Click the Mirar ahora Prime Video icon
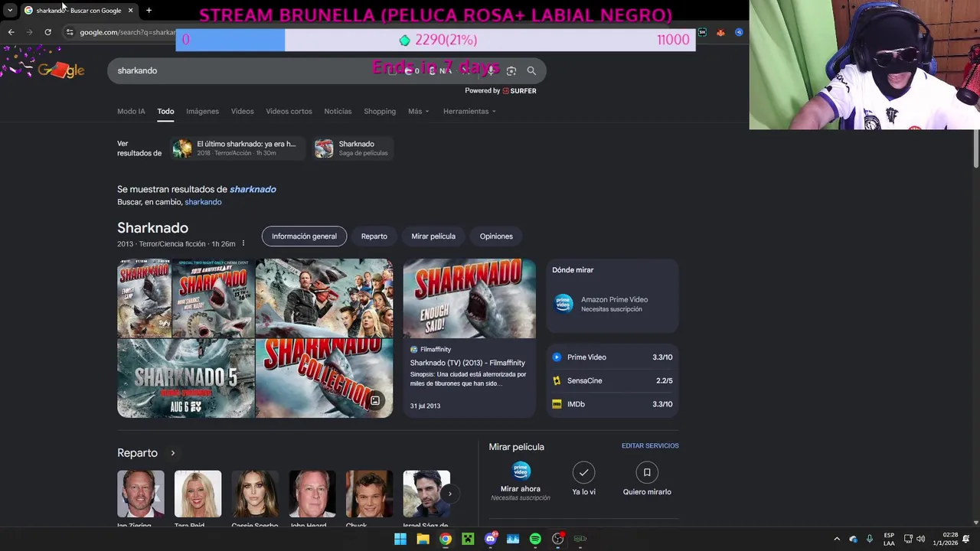Screen dimensions: 980x551 click(x=521, y=471)
